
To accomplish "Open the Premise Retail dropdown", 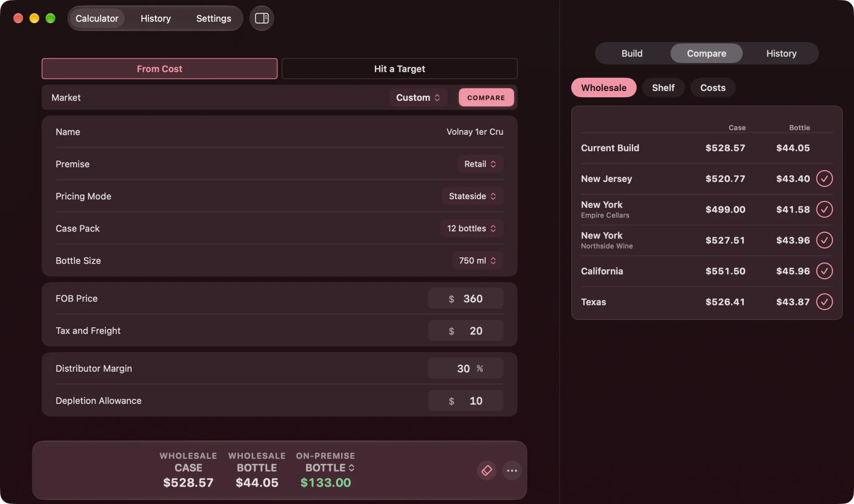I will [480, 164].
